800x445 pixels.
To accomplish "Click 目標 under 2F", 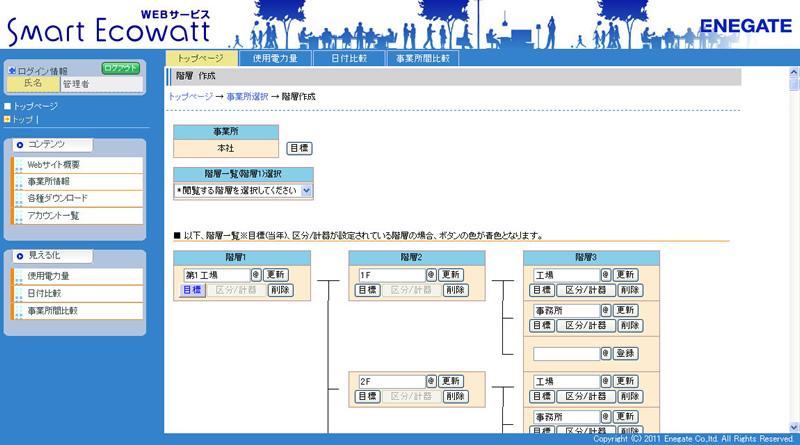I will [367, 397].
